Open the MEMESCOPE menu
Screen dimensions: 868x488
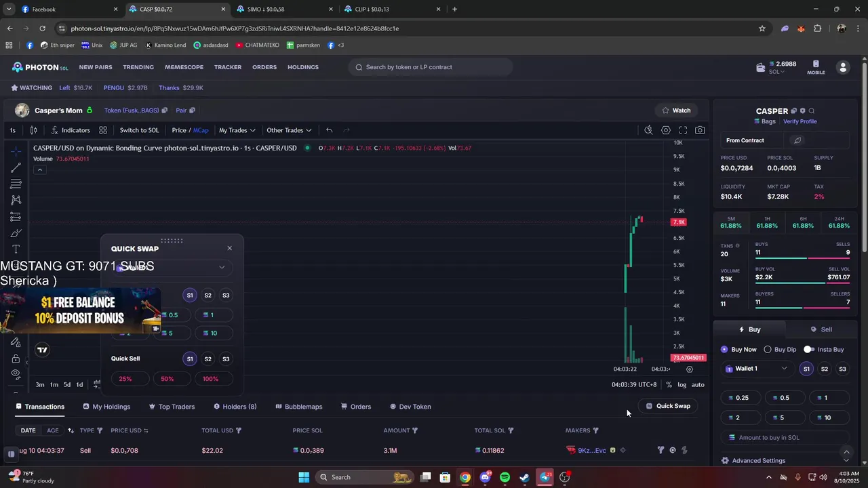pyautogui.click(x=184, y=67)
